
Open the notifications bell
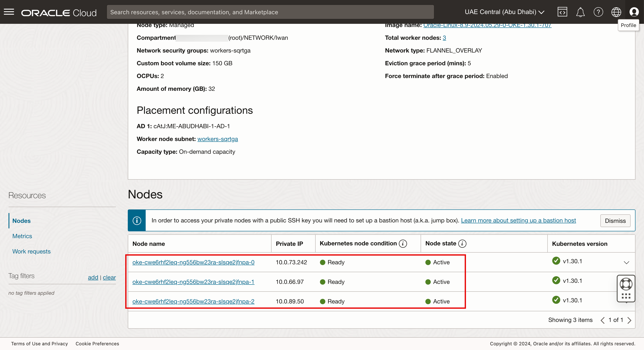pyautogui.click(x=580, y=12)
